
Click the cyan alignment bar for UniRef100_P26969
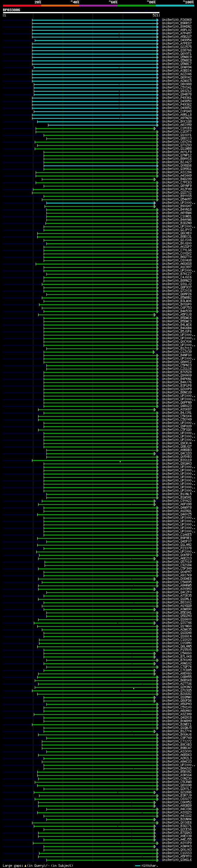pyautogui.click(x=95, y=20)
